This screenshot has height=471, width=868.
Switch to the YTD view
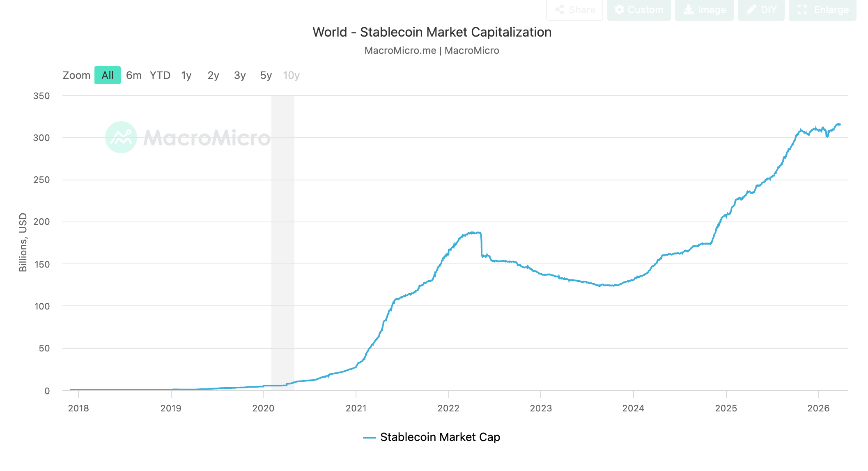pos(160,75)
